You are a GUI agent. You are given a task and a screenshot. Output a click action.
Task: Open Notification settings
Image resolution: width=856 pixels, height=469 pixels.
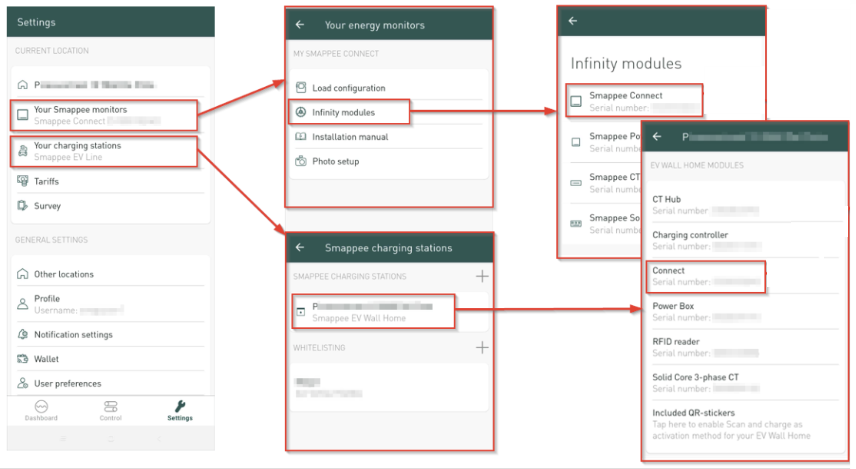tap(110, 334)
